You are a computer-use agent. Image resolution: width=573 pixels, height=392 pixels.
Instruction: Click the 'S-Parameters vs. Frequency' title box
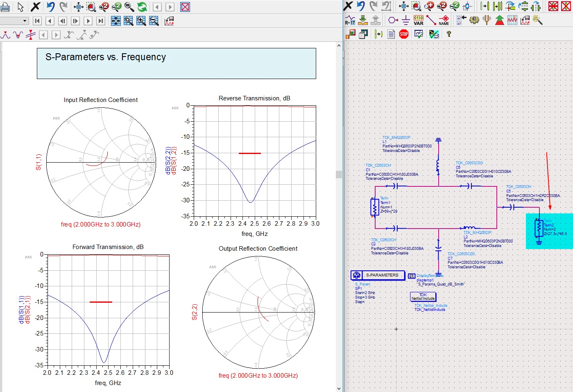(x=177, y=63)
